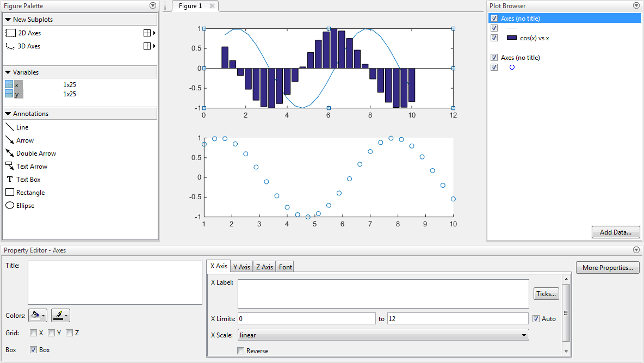644x363 pixels.
Task: Choose the Arrow annotation tool
Action: pos(20,140)
